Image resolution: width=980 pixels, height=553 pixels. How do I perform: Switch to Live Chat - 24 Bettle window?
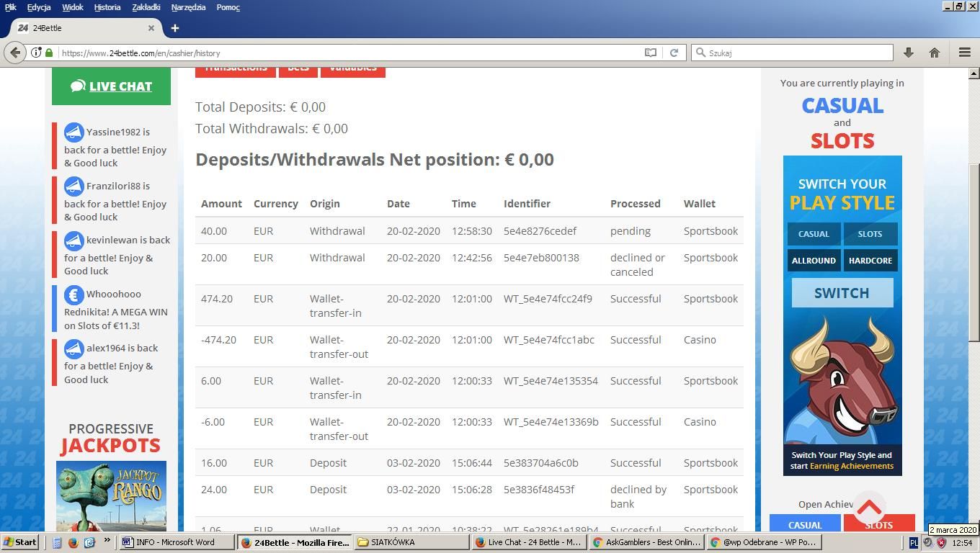[x=530, y=542]
